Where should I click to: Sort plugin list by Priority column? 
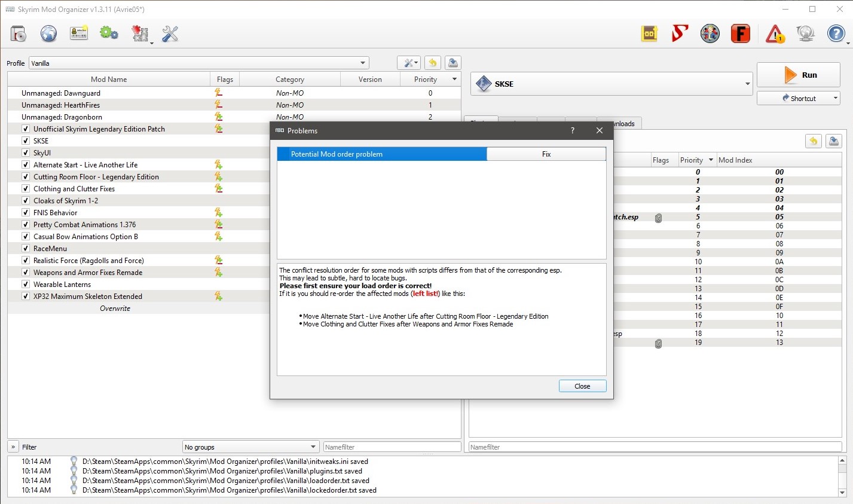click(x=696, y=160)
